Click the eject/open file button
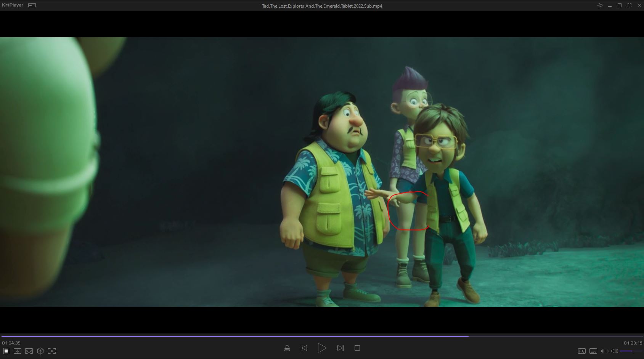Image resolution: width=644 pixels, height=359 pixels. click(287, 348)
